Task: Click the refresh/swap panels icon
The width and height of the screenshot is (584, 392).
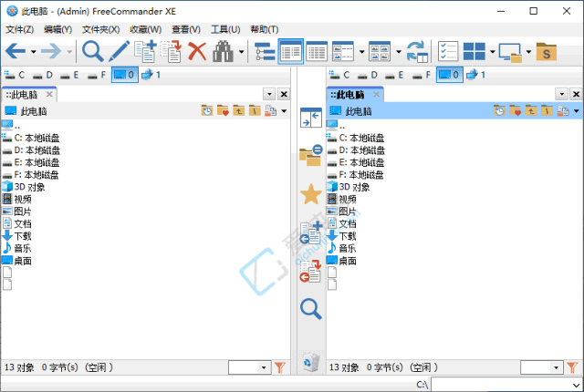Action: click(417, 51)
